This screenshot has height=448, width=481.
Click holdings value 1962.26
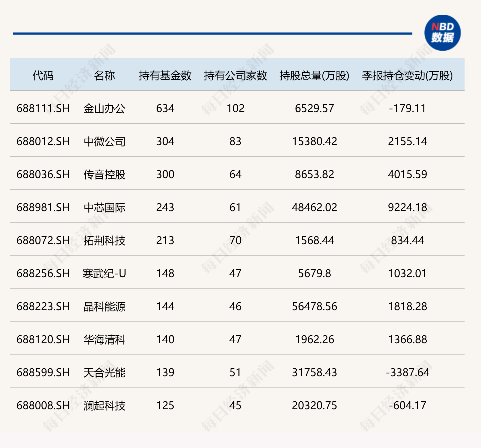click(314, 340)
